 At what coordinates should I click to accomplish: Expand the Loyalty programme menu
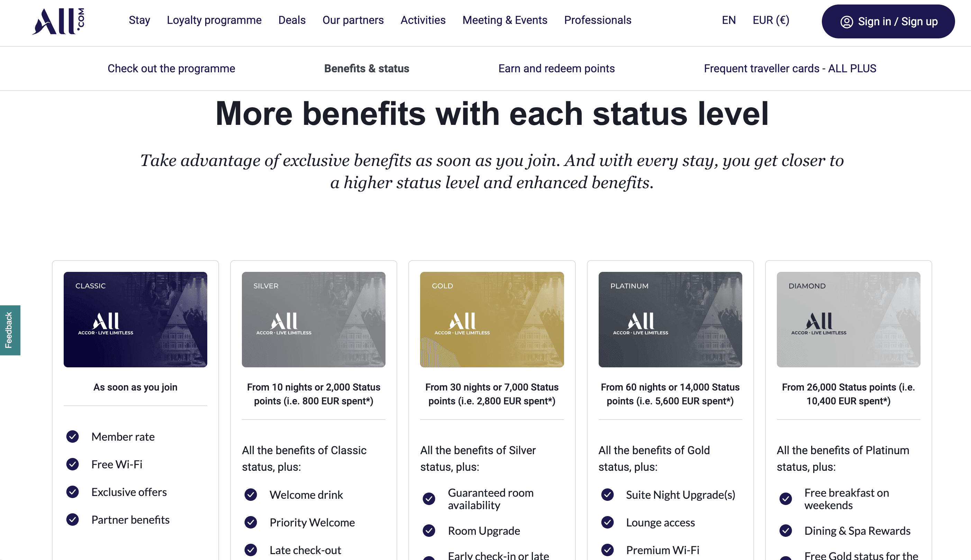click(214, 20)
